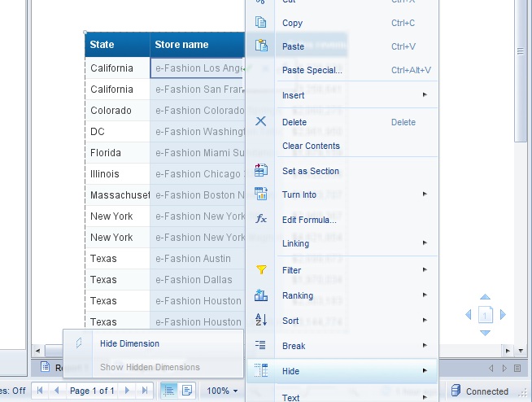Click the yellow Filter funnel icon
This screenshot has height=402, width=532.
[x=261, y=269]
